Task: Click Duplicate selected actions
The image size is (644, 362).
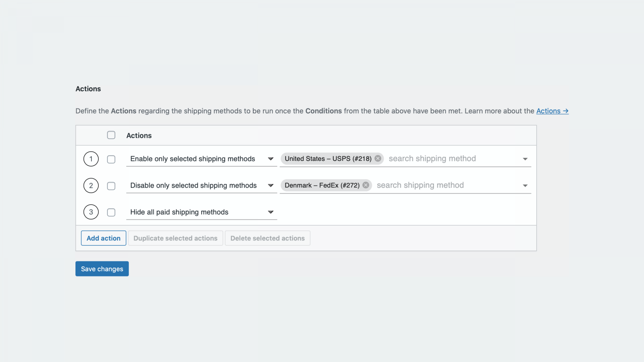Action: [175, 238]
